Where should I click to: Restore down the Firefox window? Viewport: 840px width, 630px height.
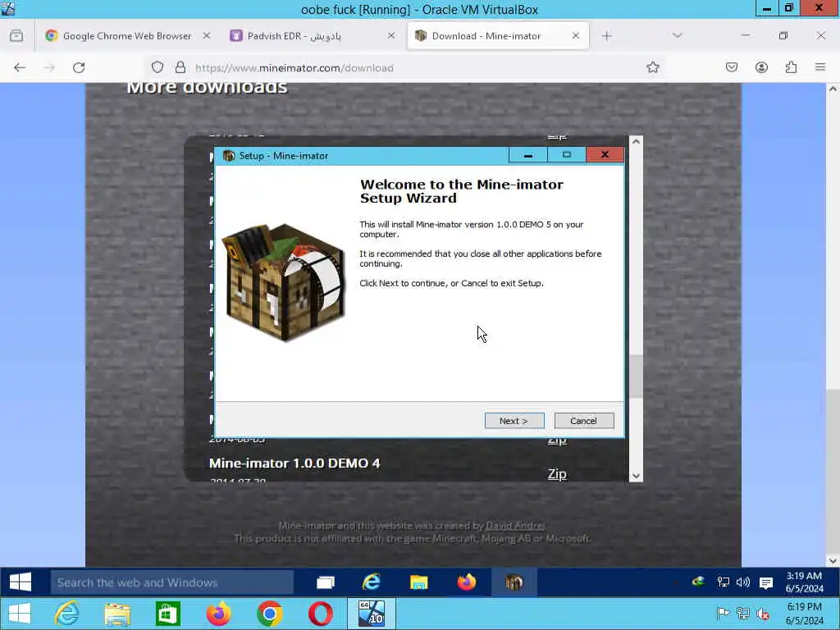783,35
